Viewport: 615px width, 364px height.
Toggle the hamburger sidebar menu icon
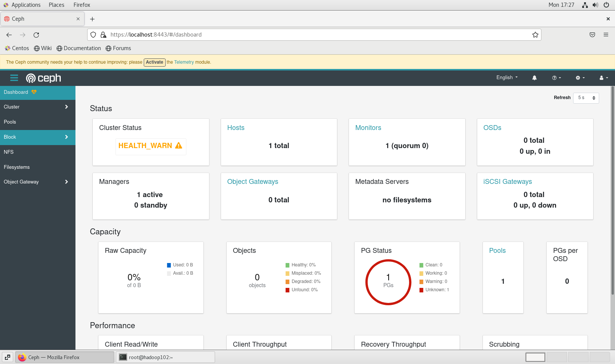[14, 78]
